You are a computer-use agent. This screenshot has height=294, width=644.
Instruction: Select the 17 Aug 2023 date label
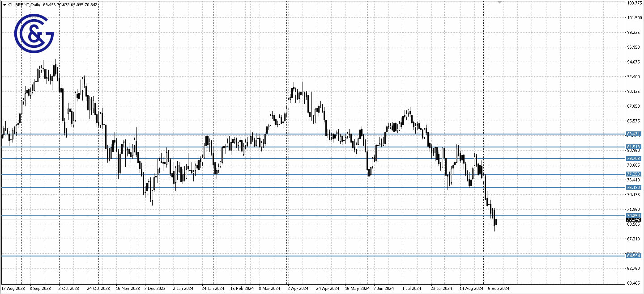[14, 289]
